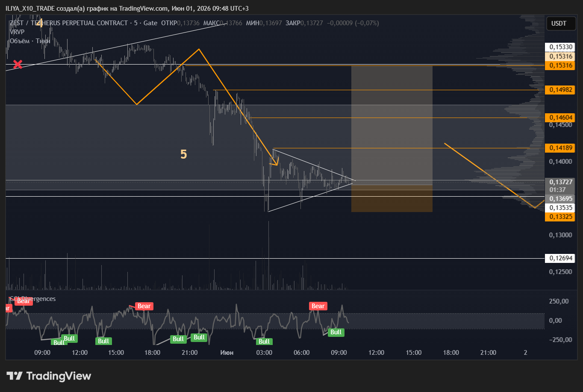Screen dimensions: 583x392
Task: Click the 0,12500 price scale tick
Action: [x=559, y=271]
